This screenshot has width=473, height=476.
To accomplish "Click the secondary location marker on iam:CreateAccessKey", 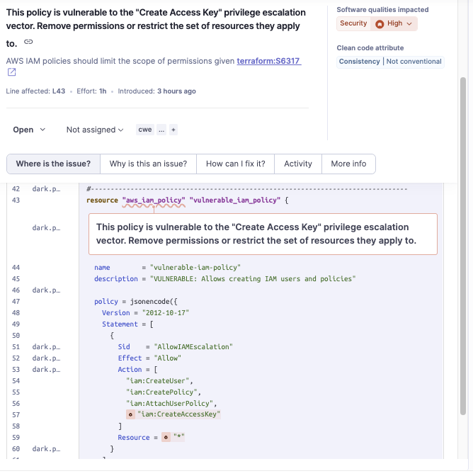I will coord(130,414).
